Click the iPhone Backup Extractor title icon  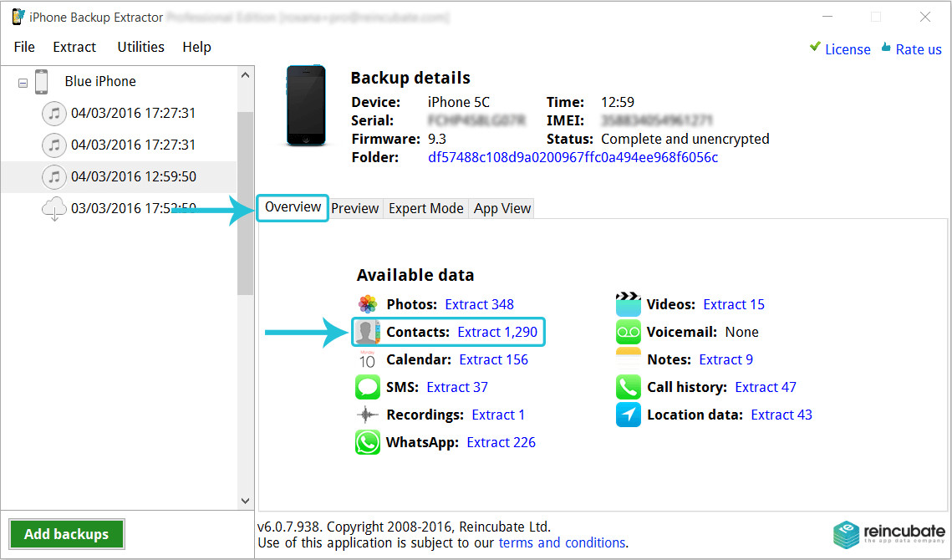coord(18,17)
